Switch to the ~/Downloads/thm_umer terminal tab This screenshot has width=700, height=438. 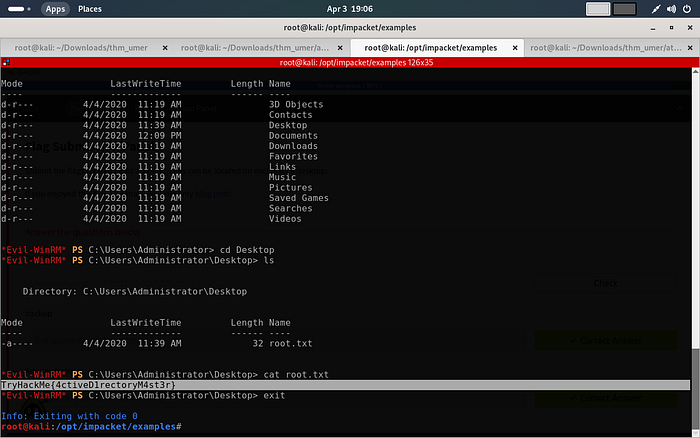(x=81, y=48)
